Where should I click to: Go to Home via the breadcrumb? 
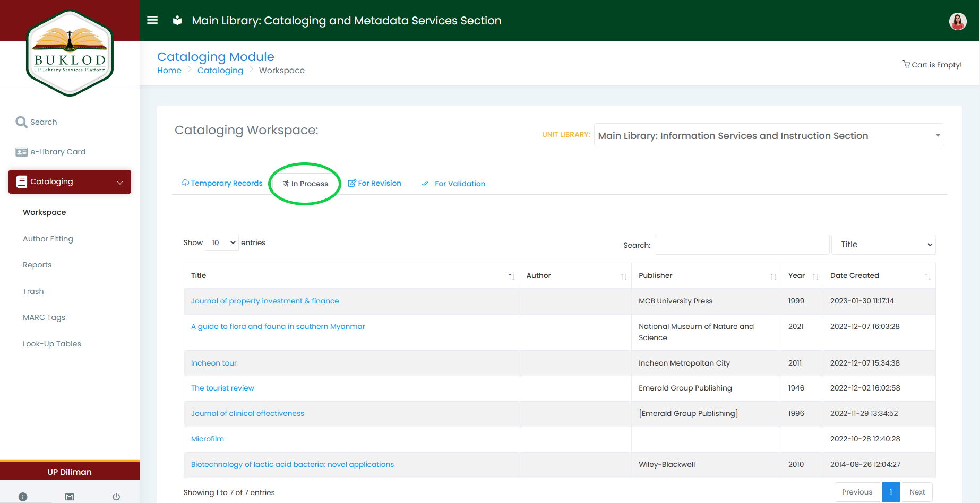tap(169, 70)
